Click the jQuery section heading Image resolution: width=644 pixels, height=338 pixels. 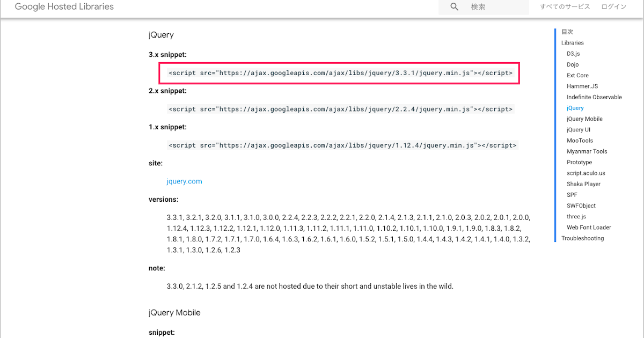pyautogui.click(x=161, y=35)
